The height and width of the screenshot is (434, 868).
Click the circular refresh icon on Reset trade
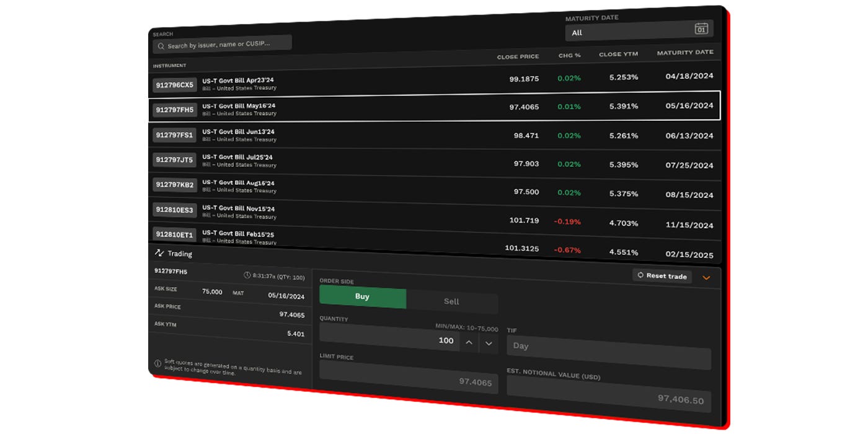point(640,277)
